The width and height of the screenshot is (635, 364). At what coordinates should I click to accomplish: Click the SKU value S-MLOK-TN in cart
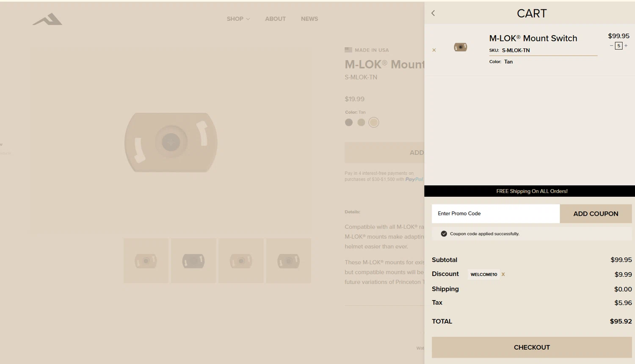pos(516,50)
